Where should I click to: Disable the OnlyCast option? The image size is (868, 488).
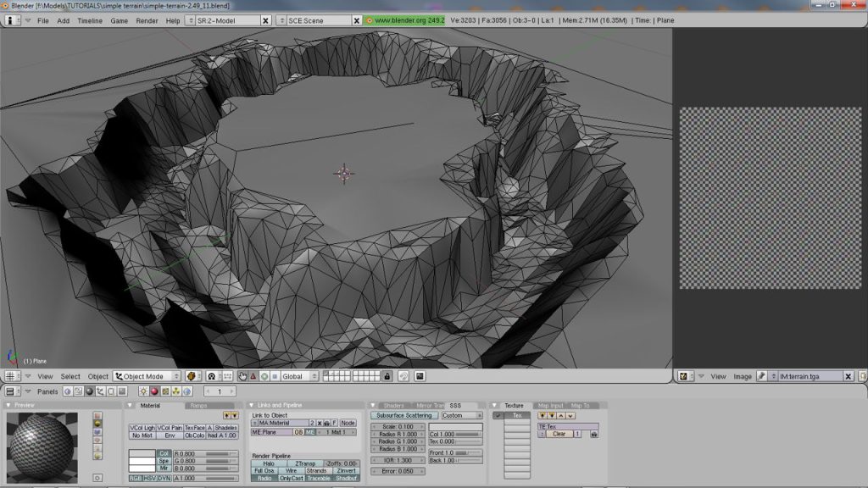pyautogui.click(x=292, y=477)
